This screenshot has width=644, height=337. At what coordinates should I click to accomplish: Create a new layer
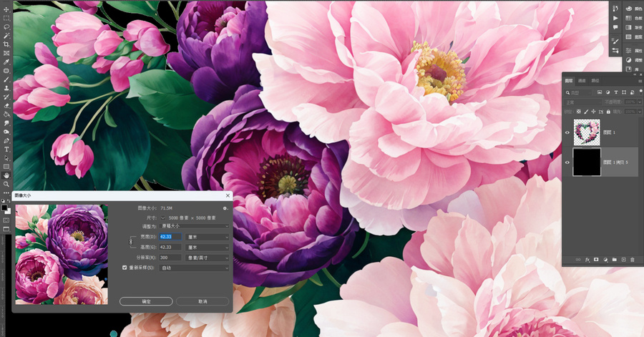coord(623,260)
